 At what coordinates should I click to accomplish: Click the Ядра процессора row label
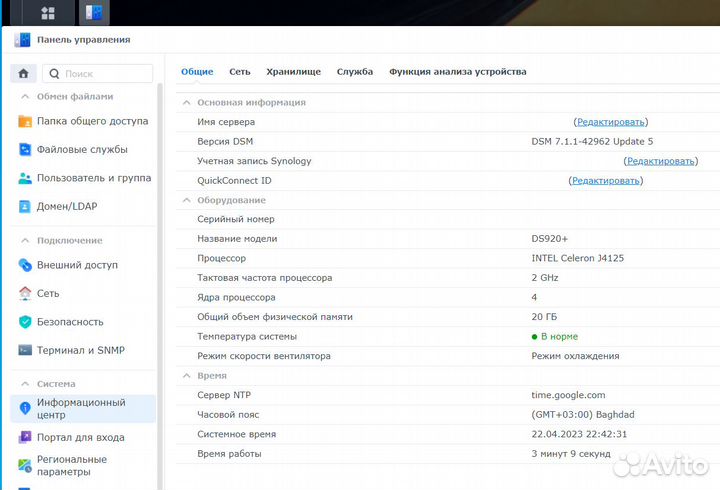click(x=236, y=298)
